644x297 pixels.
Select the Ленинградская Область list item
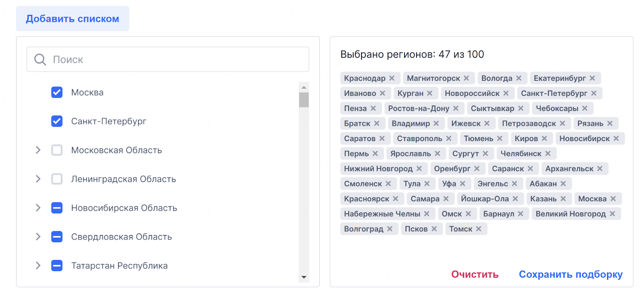pyautogui.click(x=123, y=179)
